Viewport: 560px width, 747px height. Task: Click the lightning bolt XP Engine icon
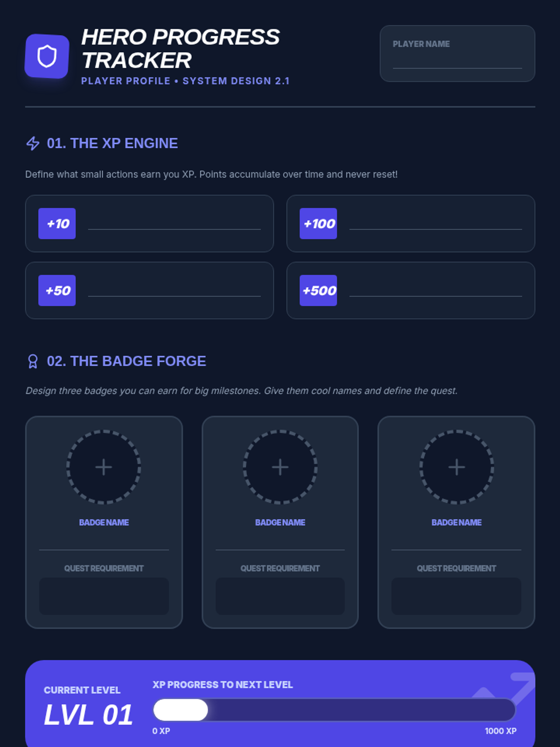[33, 143]
